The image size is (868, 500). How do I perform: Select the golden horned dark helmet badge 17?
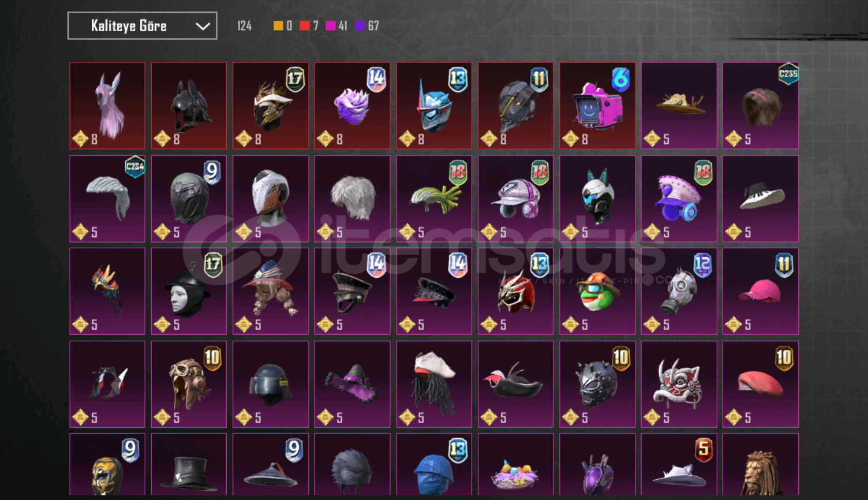point(271,106)
